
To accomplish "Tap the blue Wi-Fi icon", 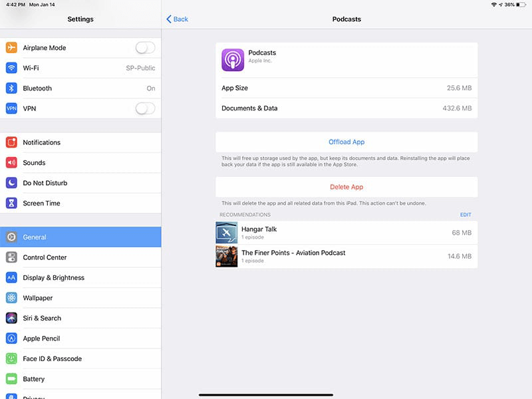I will pyautogui.click(x=11, y=68).
